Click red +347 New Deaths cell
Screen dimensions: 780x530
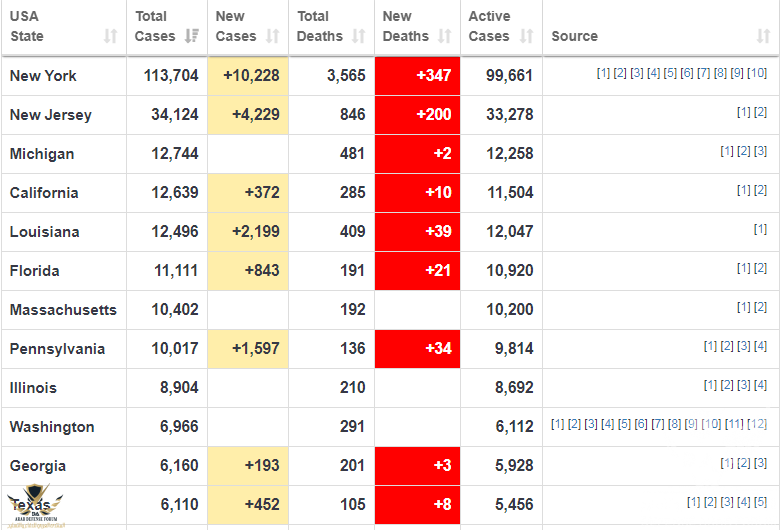[x=417, y=76]
